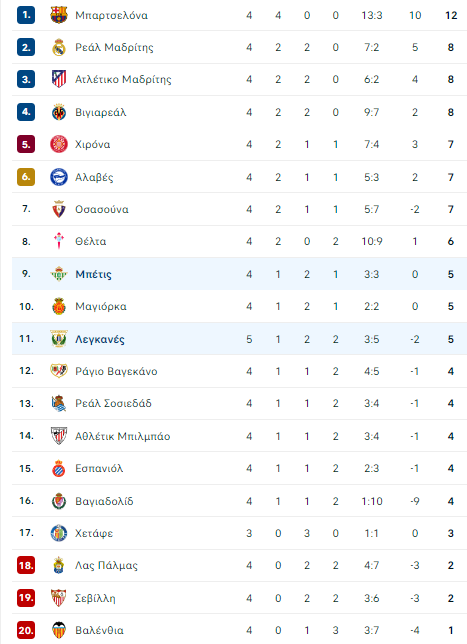Click the Barcelona club crest icon
The image size is (467, 644).
(x=59, y=15)
